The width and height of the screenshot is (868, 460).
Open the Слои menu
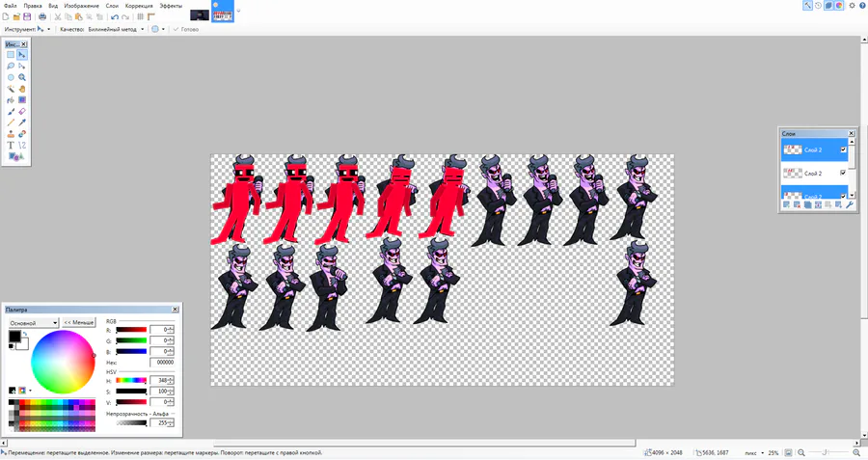112,6
